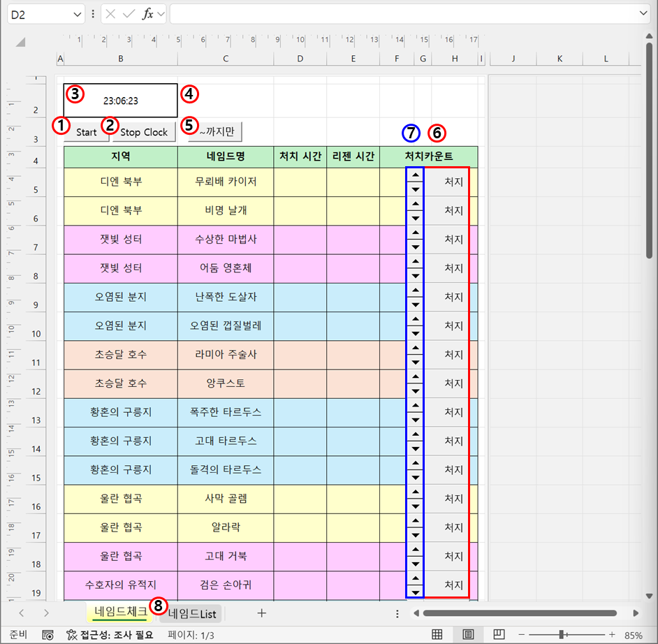Image resolution: width=658 pixels, height=644 pixels.
Task: Increase count spinner up for 무뢰배 카이저
Action: [416, 175]
